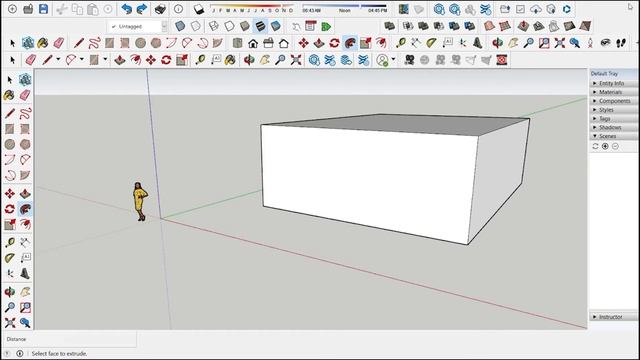Click the human scale figure in viewport
This screenshot has height=360, width=640.
point(140,202)
